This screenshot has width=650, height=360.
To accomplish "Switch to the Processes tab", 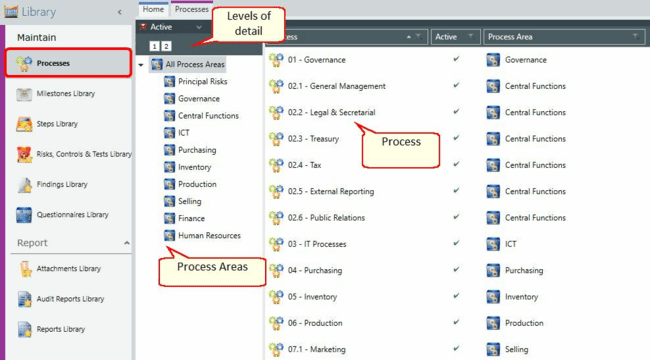I will [192, 9].
